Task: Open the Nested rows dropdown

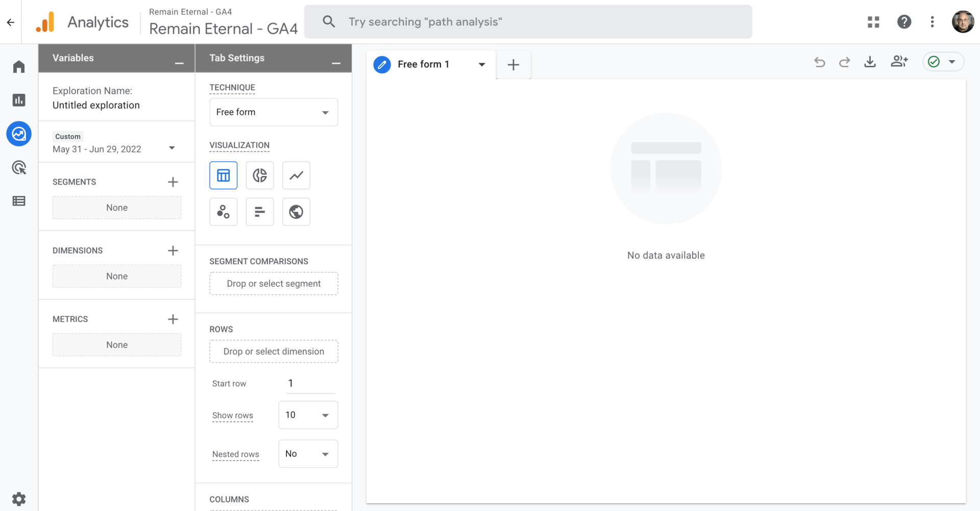Action: point(308,454)
